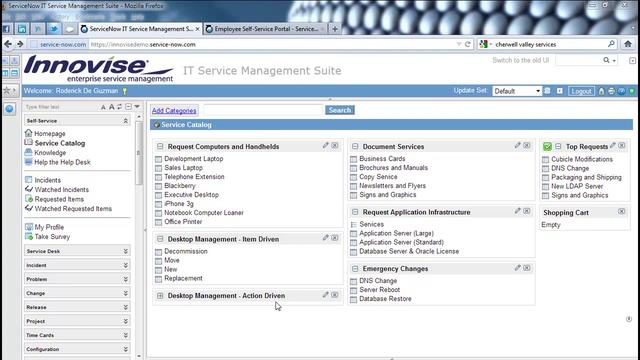
Task: Open the Cubicle Modifications request
Action: 582,159
